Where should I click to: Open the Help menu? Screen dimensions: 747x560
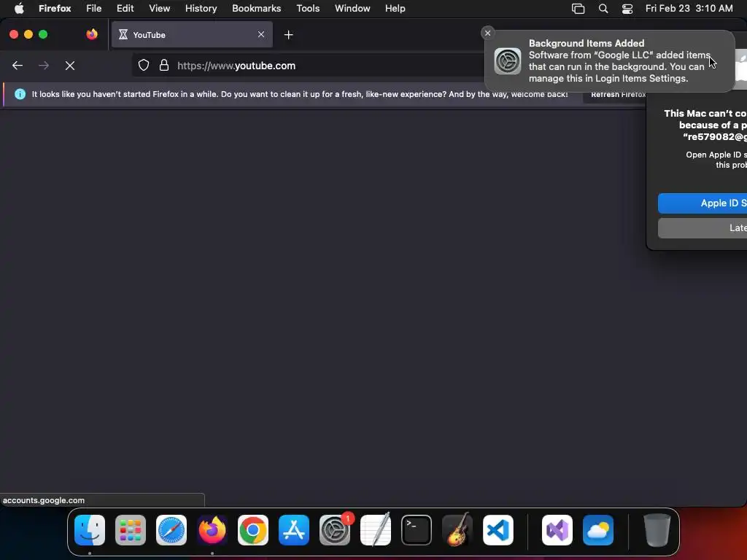395,9
